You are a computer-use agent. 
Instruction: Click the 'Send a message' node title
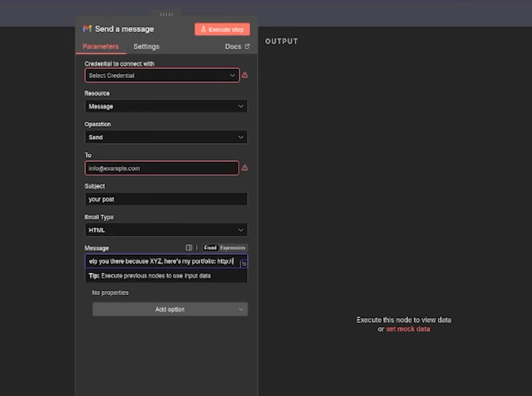pos(124,29)
